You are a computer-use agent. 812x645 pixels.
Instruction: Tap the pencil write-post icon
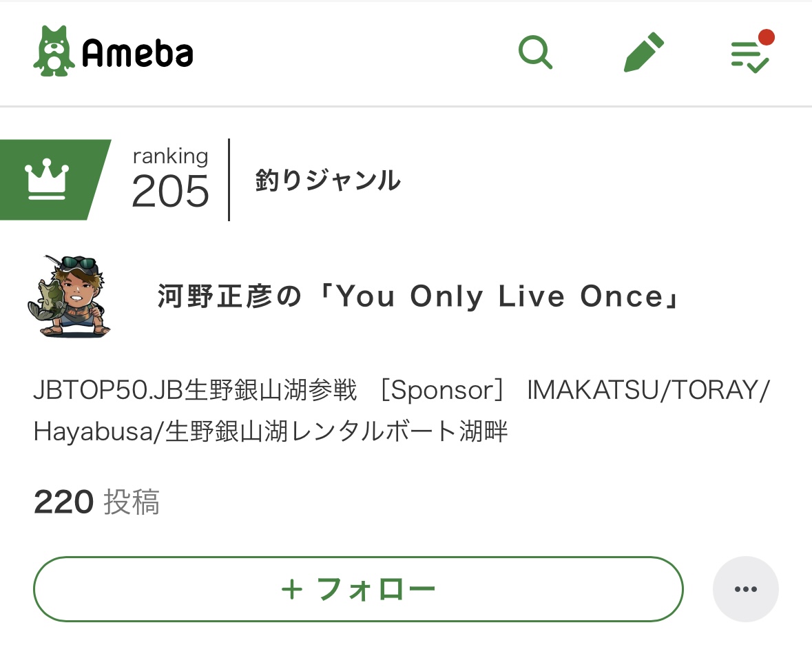pyautogui.click(x=643, y=52)
